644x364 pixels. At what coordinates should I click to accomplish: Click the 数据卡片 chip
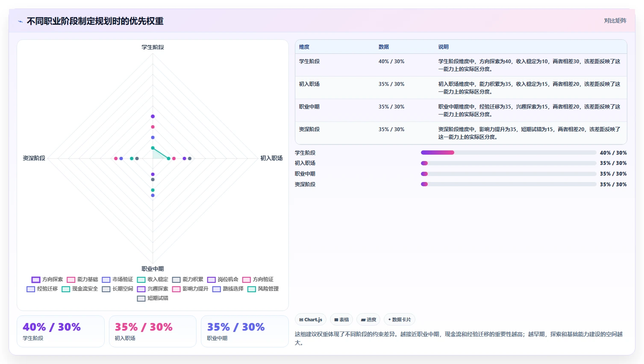[400, 320]
